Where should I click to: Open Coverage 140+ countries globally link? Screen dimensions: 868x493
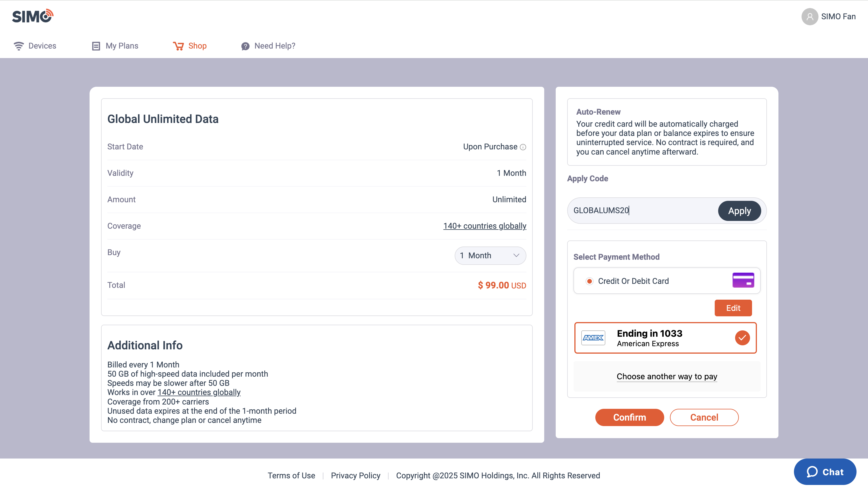485,226
